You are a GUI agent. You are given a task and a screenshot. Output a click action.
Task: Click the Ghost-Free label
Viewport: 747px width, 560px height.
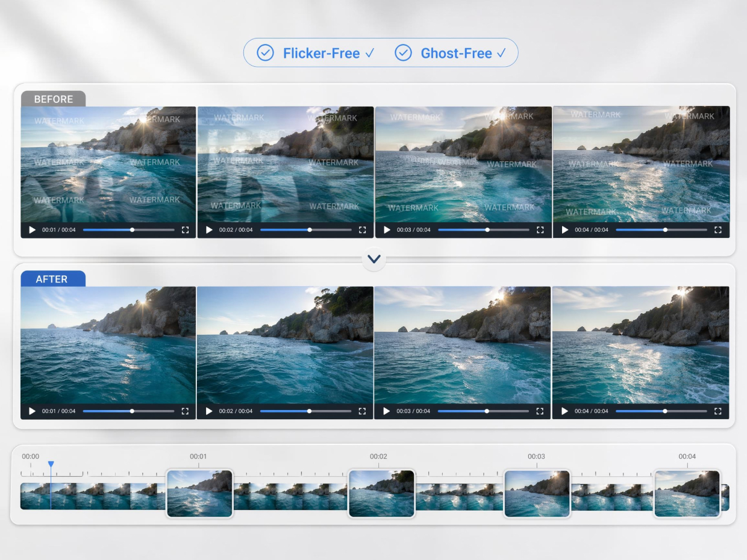[456, 53]
